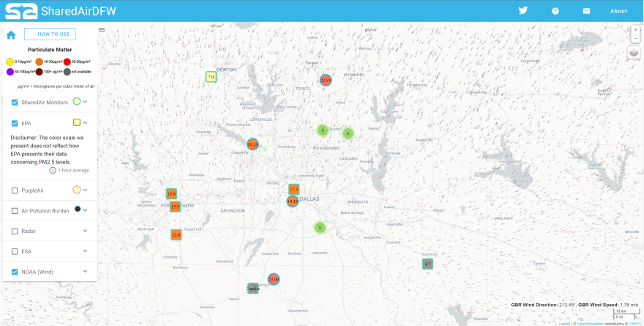
Task: Uncheck SharedAir Monitors layer
Action: coord(15,103)
